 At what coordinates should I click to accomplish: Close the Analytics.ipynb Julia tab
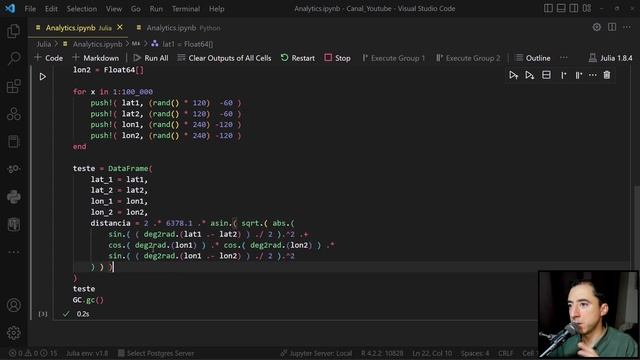click(x=120, y=27)
